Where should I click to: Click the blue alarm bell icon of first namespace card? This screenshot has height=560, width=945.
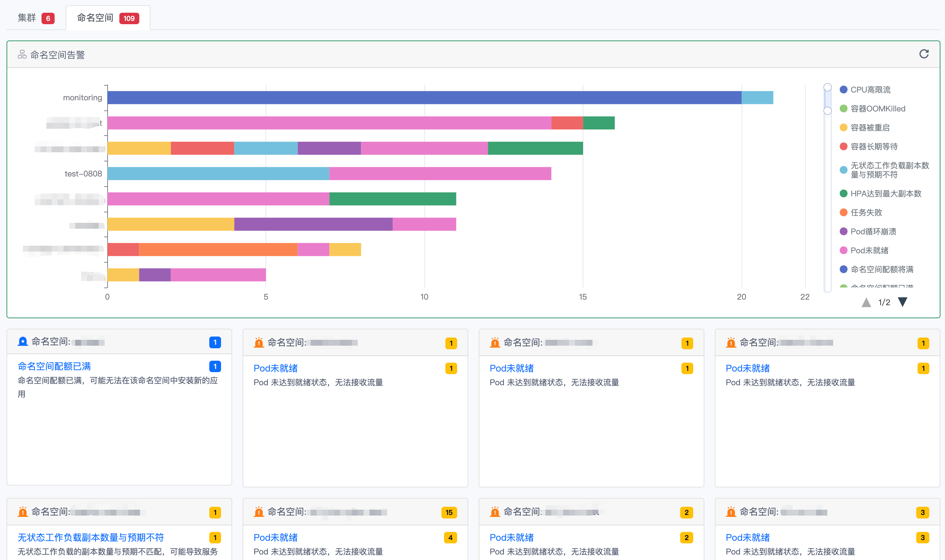pyautogui.click(x=23, y=341)
